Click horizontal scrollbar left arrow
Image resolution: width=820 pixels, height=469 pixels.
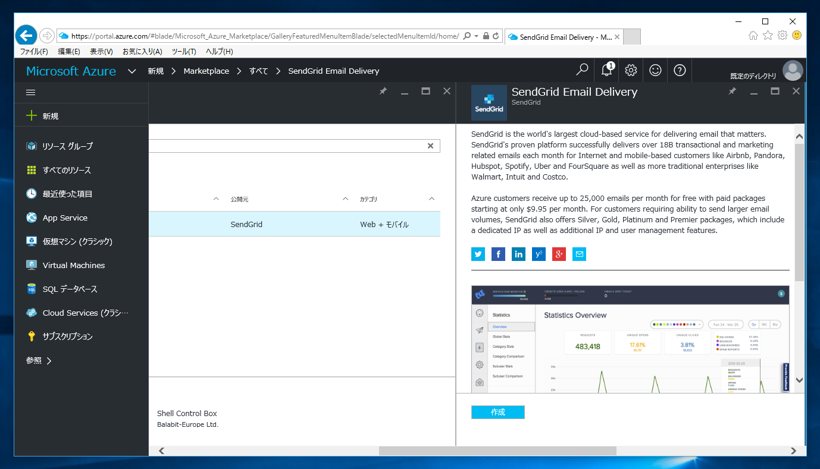point(162,451)
